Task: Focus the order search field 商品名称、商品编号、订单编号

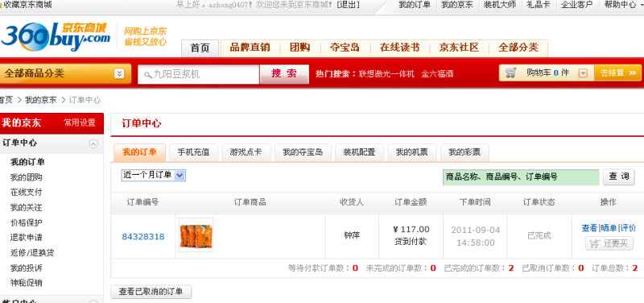Action: pyautogui.click(x=521, y=177)
